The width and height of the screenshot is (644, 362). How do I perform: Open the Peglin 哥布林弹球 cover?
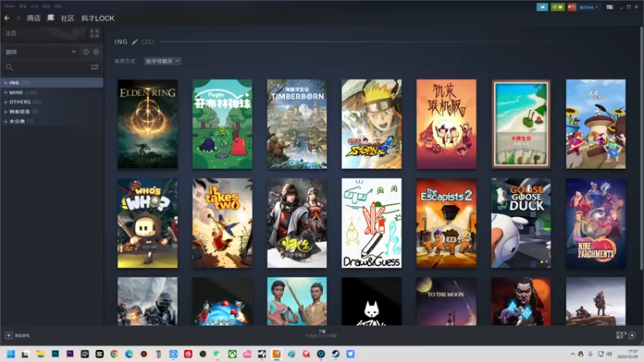(222, 124)
